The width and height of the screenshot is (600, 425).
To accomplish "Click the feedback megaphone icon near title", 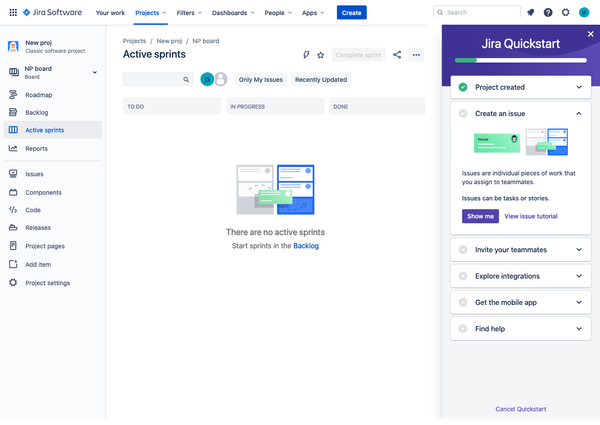I will pyautogui.click(x=306, y=55).
